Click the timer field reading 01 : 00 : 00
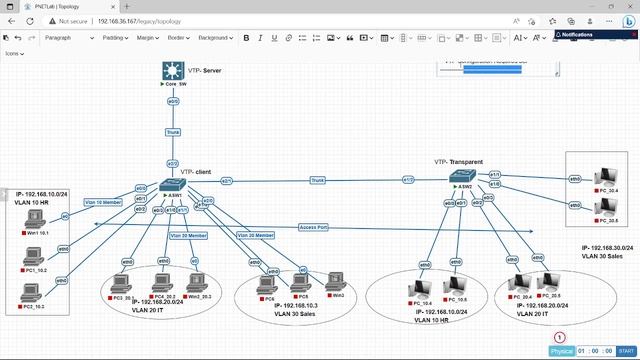The height and width of the screenshot is (360, 640). point(595,351)
